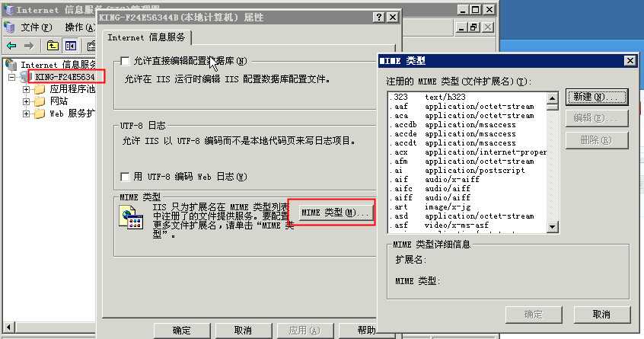Viewport: 644px width, 339px height.
Task: Restore the inner MMC child window
Action: [x=474, y=27]
